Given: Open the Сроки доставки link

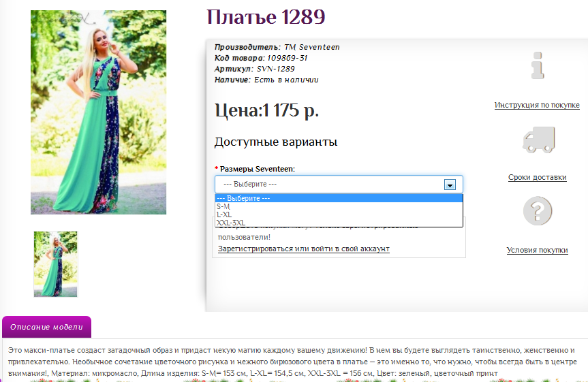Looking at the screenshot, I should (537, 177).
